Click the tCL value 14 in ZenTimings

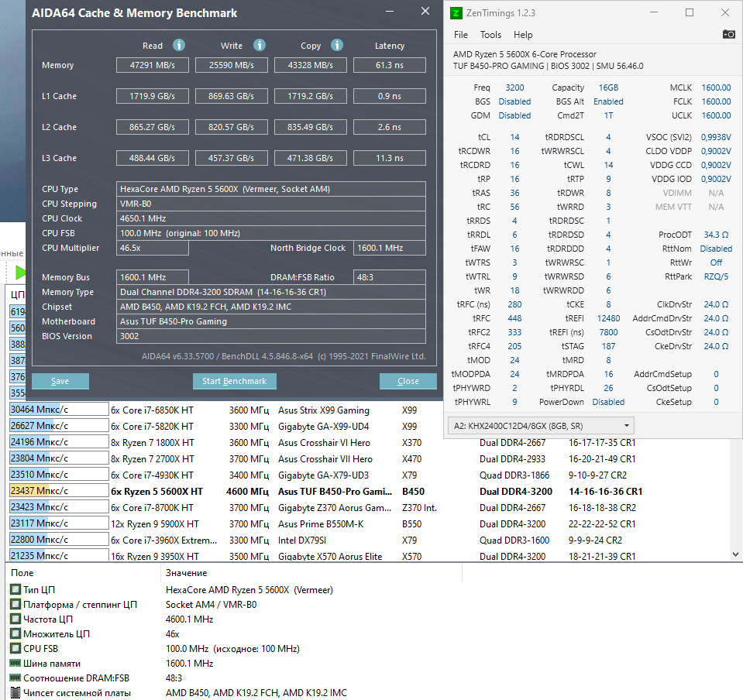514,137
